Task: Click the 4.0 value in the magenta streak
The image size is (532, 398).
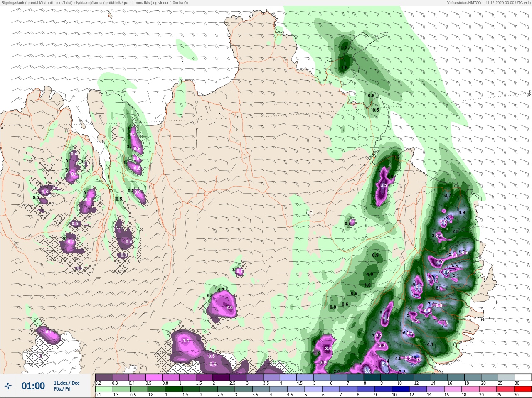Action: [386, 318]
